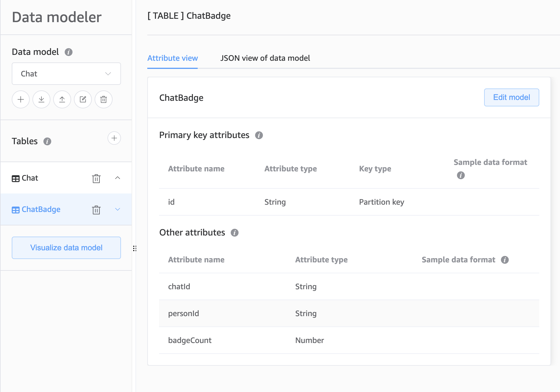560x392 pixels.
Task: Select the ChatBadge table in sidebar
Action: tap(41, 209)
